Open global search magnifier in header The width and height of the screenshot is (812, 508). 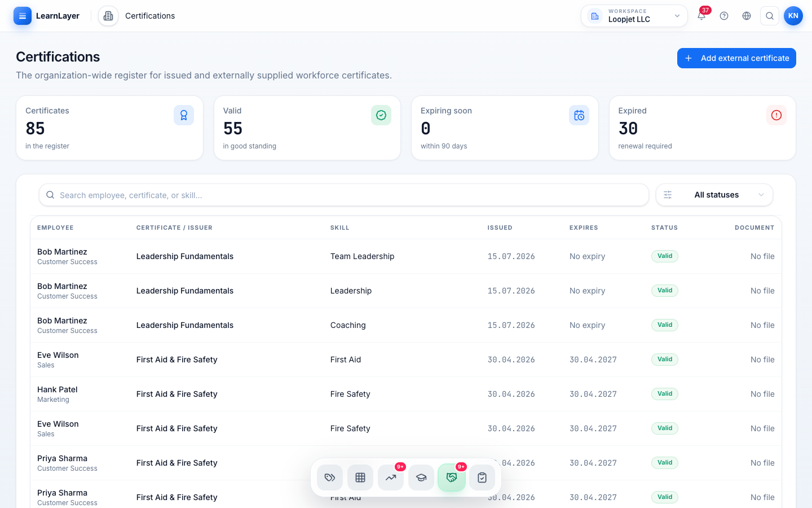tap(770, 16)
